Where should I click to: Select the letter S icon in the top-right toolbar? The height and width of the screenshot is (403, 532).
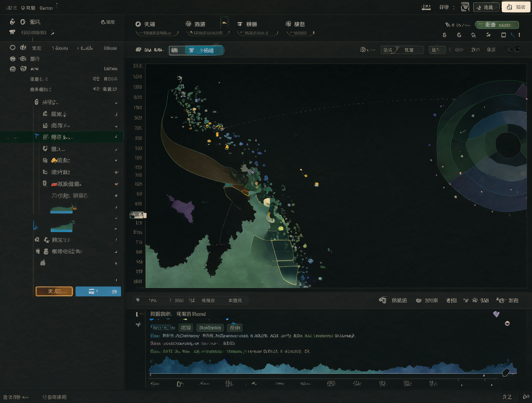click(x=444, y=35)
